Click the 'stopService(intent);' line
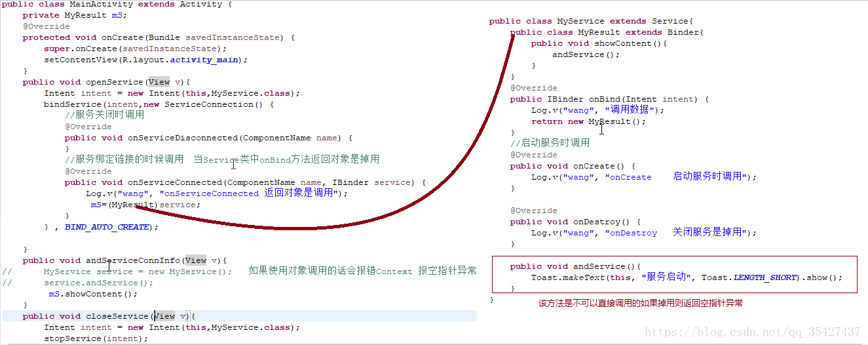 (x=96, y=338)
